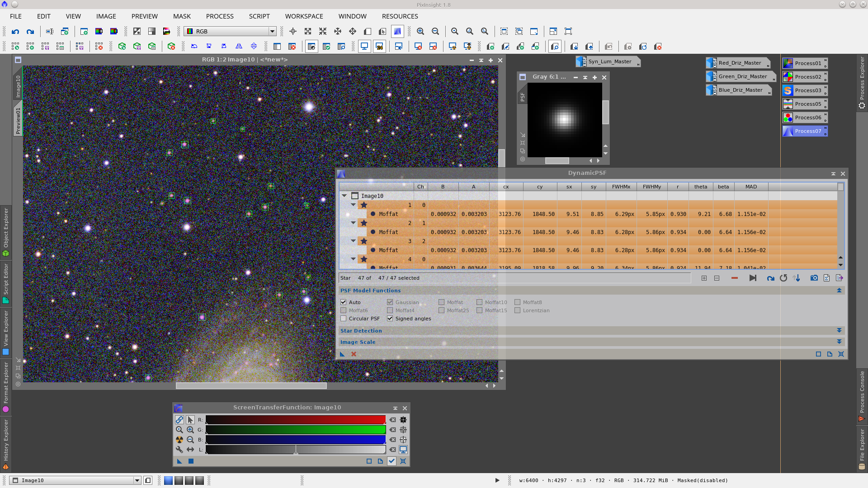Click the sigma average-stars icon in DynamicPSF
Viewport: 868px width, 488px height.
[827, 278]
